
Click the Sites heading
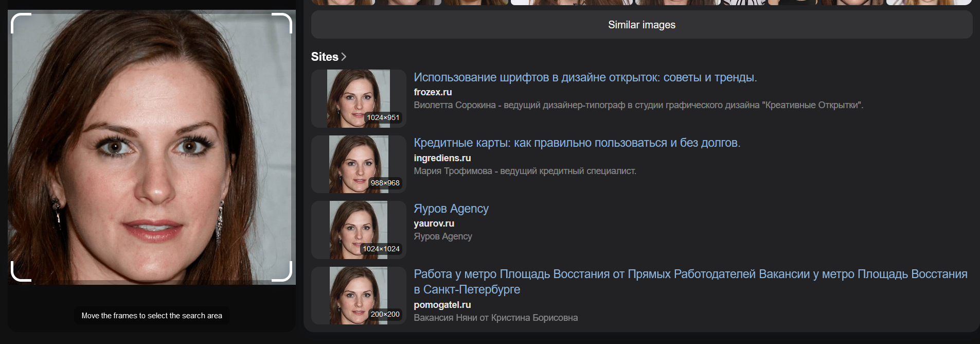pyautogui.click(x=325, y=57)
